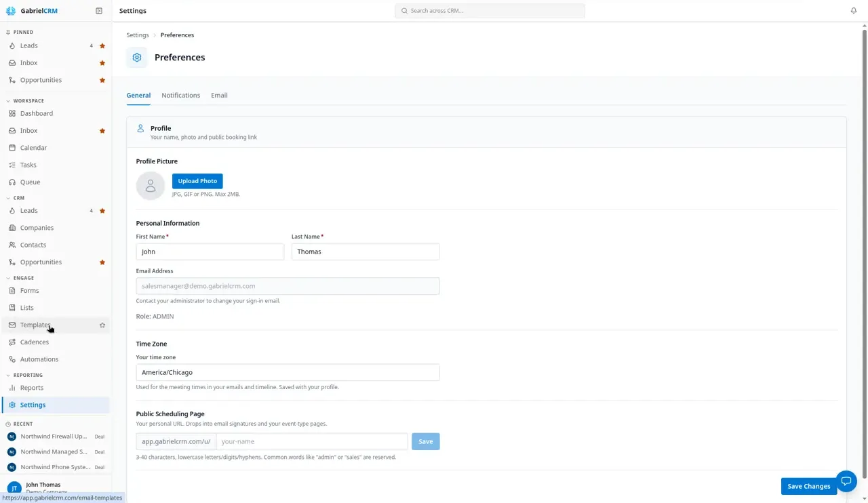Open Calendar in the sidebar
The image size is (868, 503).
point(56,148)
